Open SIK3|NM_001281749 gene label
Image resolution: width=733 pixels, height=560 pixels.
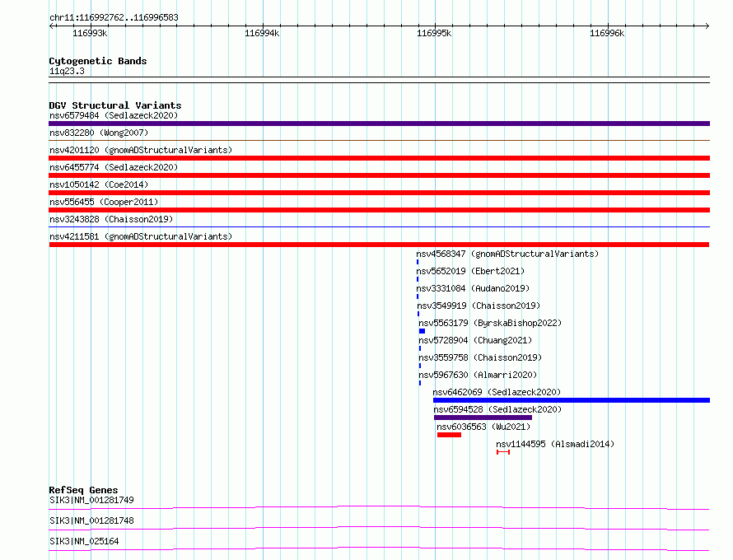click(x=91, y=500)
